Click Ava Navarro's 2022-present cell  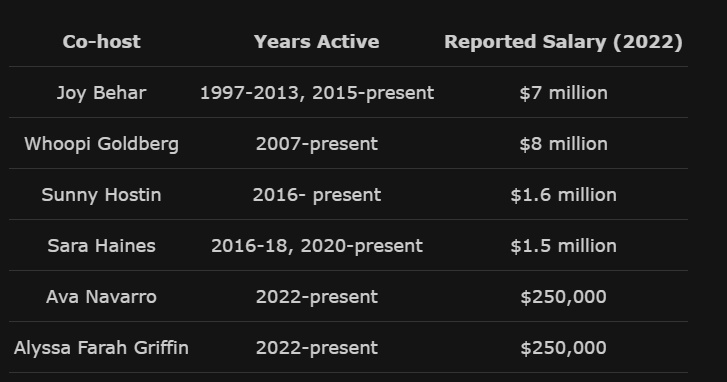pos(317,297)
